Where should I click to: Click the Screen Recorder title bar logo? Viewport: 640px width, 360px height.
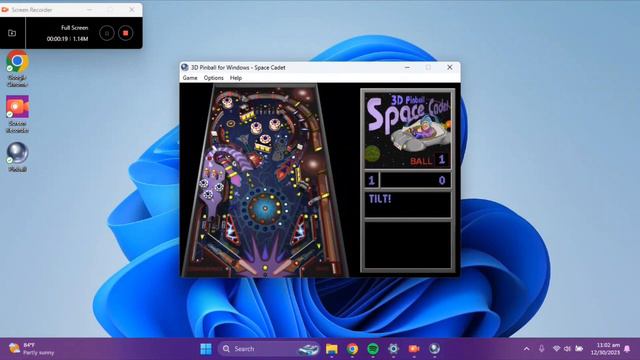tap(5, 9)
